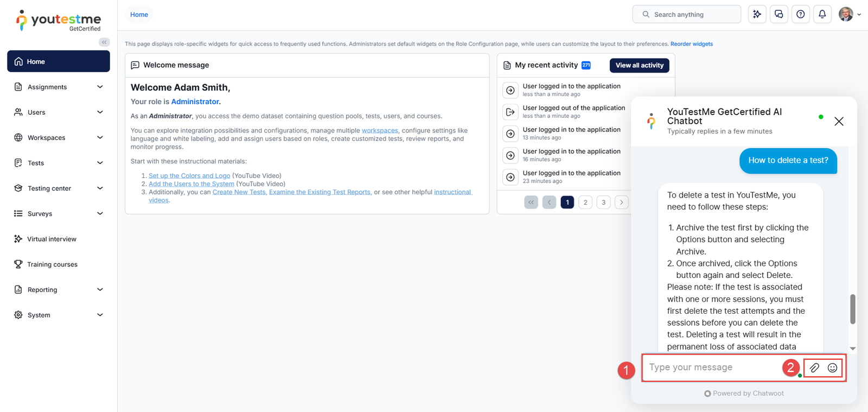868x412 pixels.
Task: Expand the Testing center menu chevron
Action: click(100, 188)
